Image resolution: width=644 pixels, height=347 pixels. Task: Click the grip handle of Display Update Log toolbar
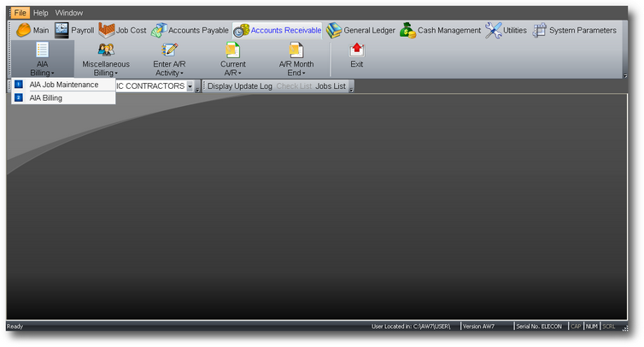coord(204,86)
